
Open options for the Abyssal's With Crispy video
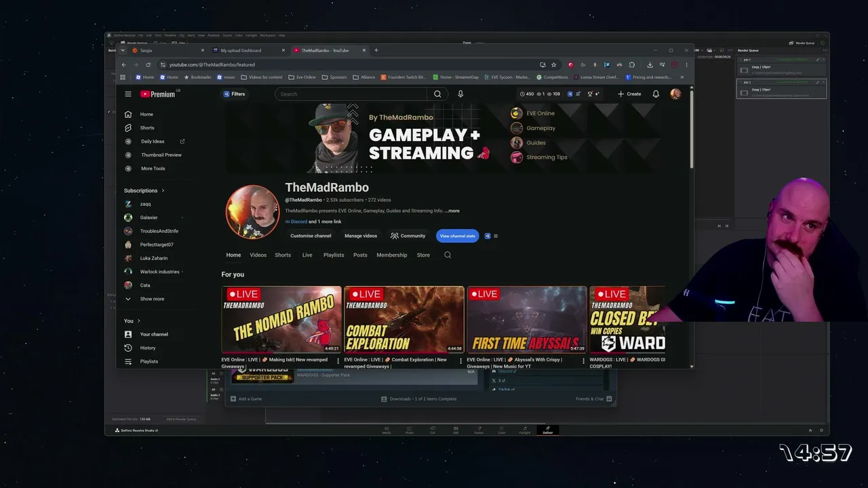[583, 361]
